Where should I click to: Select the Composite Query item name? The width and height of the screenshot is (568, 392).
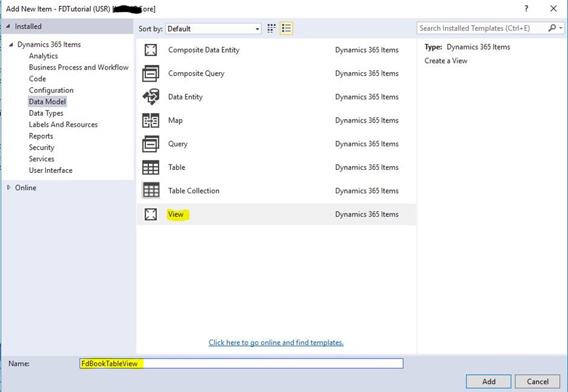(196, 74)
